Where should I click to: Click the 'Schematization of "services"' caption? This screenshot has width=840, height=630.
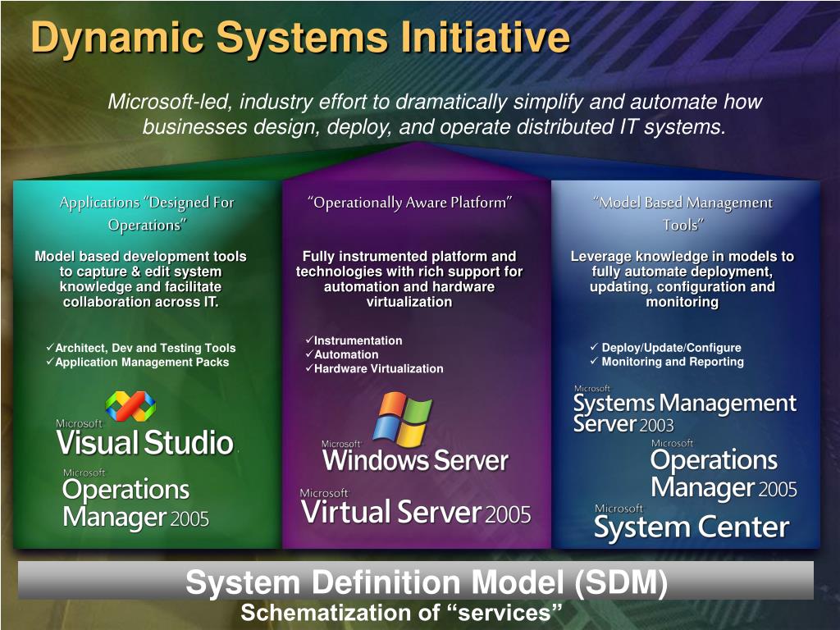(x=402, y=612)
